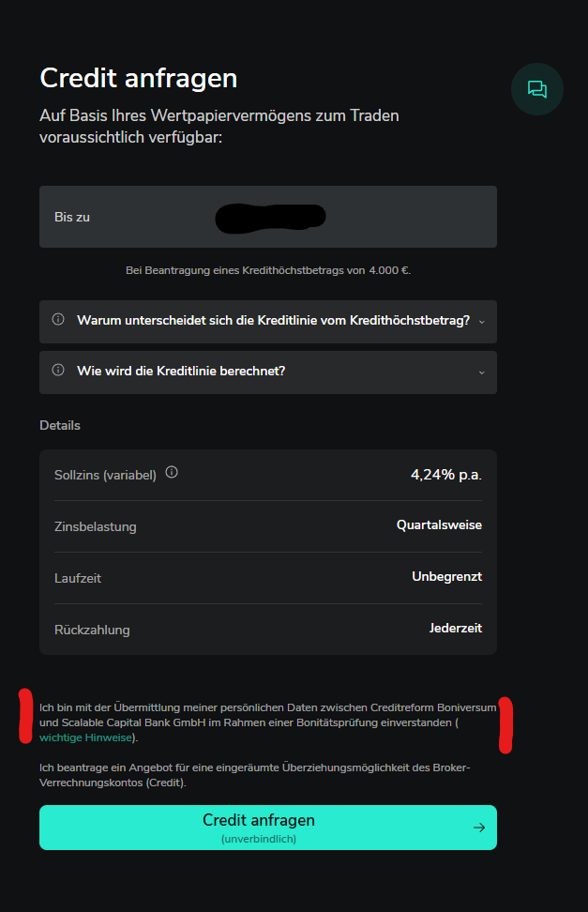Screen dimensions: 588x912
Task: Select the "Quartalsweise" value
Action: pos(439,525)
